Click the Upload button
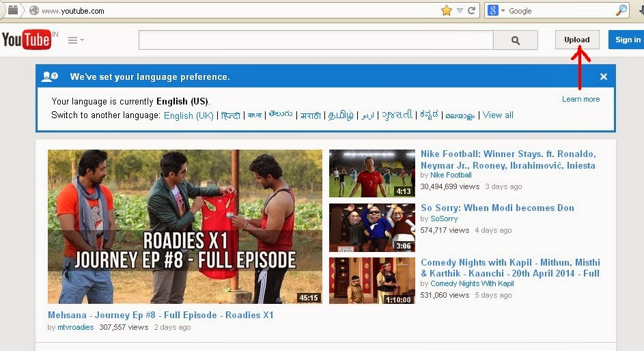The width and height of the screenshot is (644, 351). [x=577, y=40]
